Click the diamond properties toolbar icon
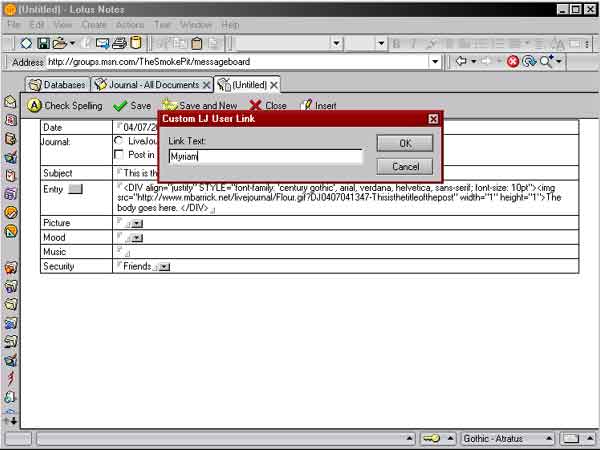The height and width of the screenshot is (450, 600). pyautogui.click(x=26, y=43)
